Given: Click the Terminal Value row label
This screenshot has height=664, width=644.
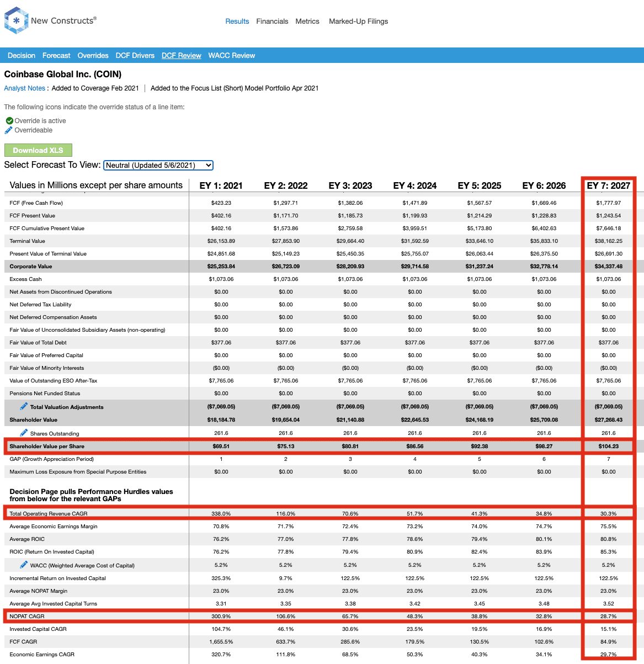Looking at the screenshot, I should pos(28,241).
